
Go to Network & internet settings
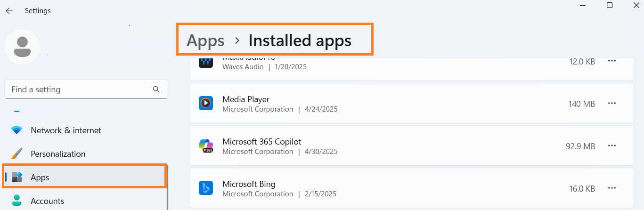66,130
